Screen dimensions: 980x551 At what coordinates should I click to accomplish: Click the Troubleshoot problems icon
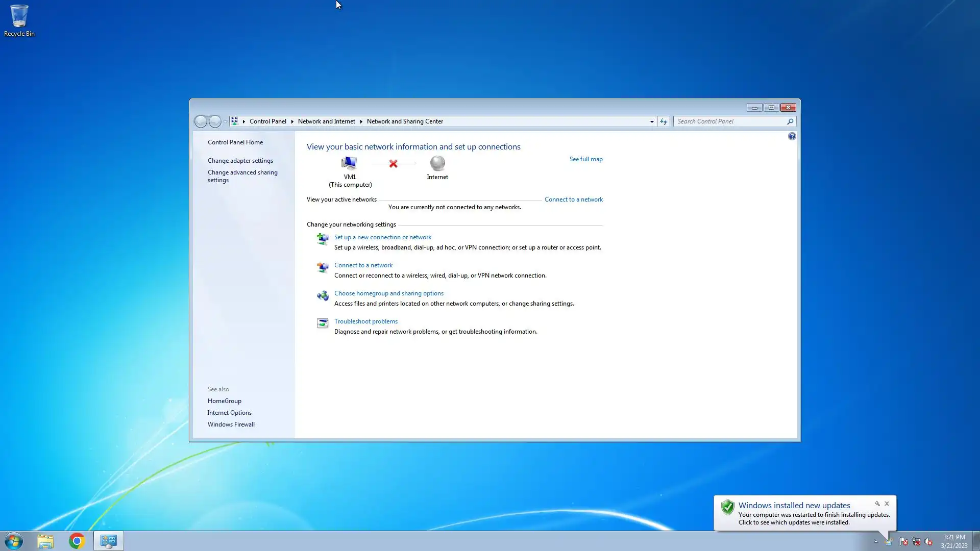click(x=323, y=323)
